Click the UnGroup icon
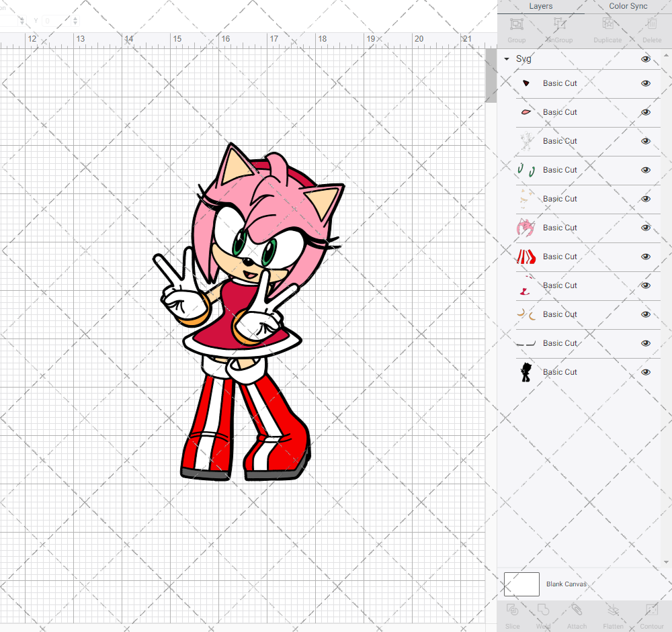 coord(559,24)
